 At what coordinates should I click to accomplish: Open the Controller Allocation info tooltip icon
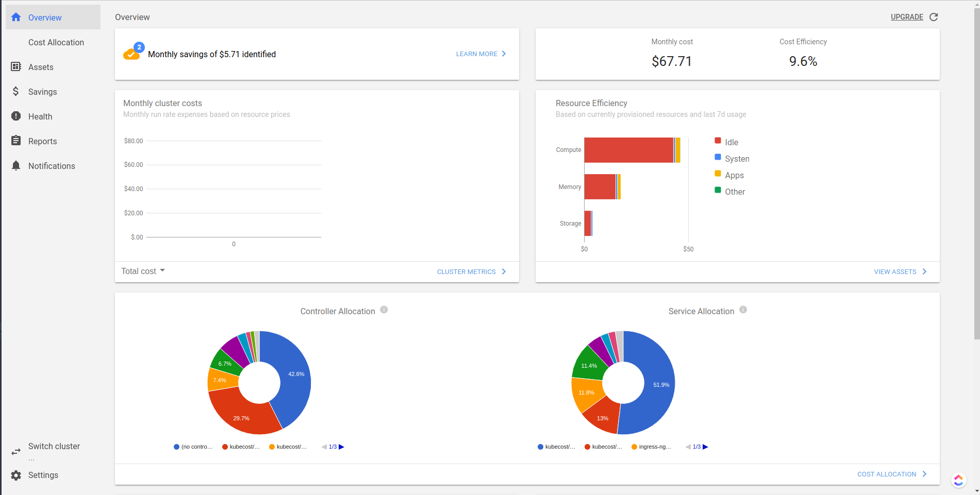(384, 309)
